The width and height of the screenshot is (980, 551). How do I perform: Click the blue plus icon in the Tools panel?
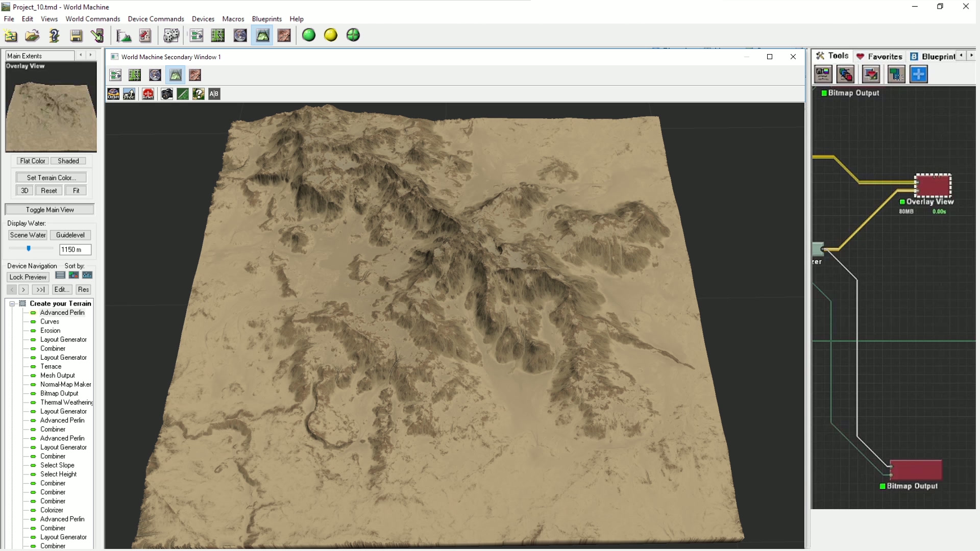tap(919, 74)
